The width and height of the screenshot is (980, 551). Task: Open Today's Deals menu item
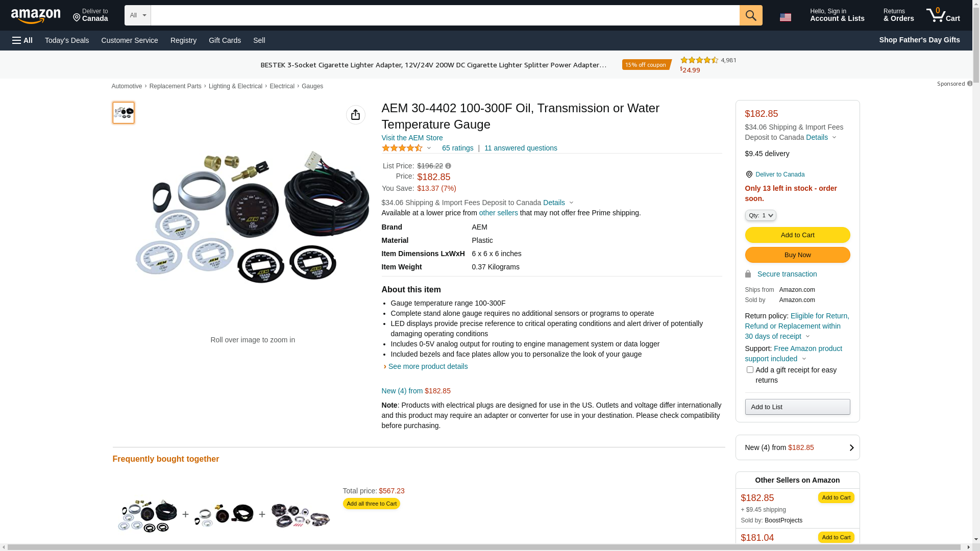(x=67, y=40)
